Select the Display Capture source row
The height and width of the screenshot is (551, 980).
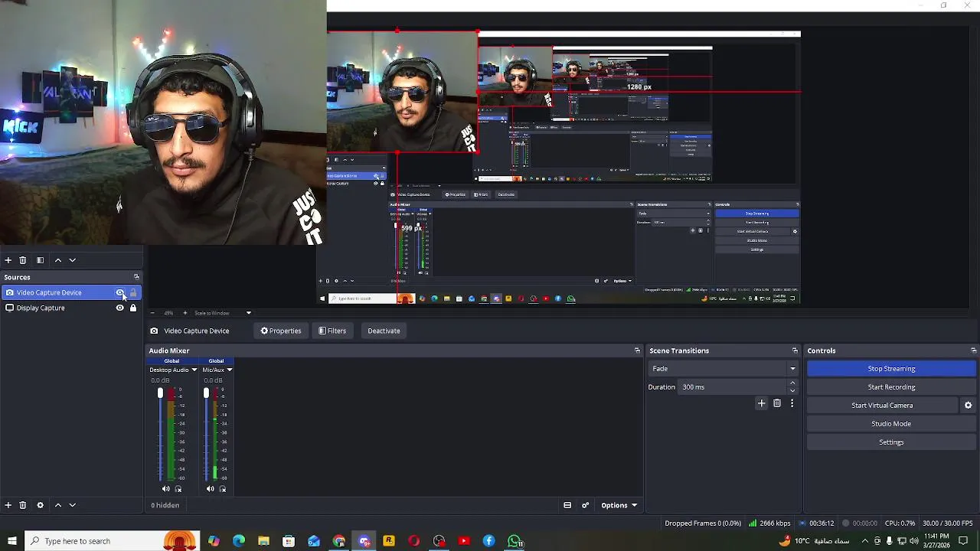(71, 308)
